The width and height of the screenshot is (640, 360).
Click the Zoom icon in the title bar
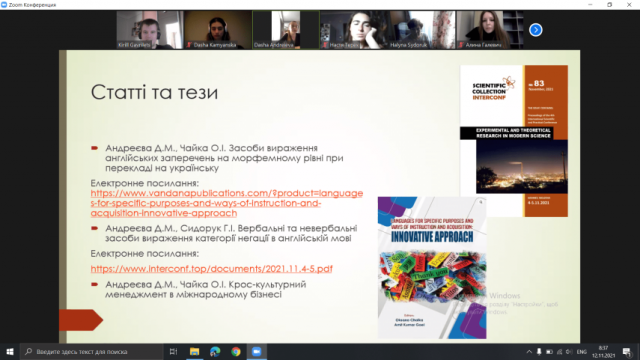(4, 5)
